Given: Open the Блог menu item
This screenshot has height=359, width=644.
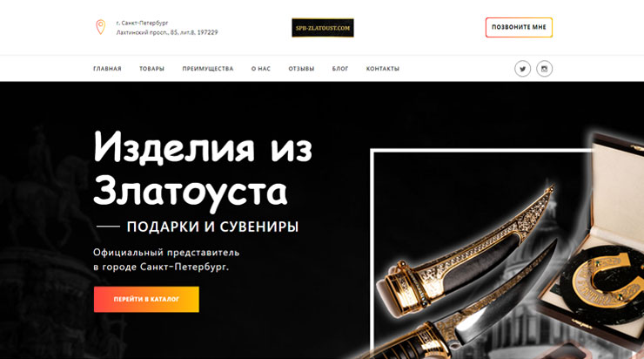Looking at the screenshot, I should 340,69.
